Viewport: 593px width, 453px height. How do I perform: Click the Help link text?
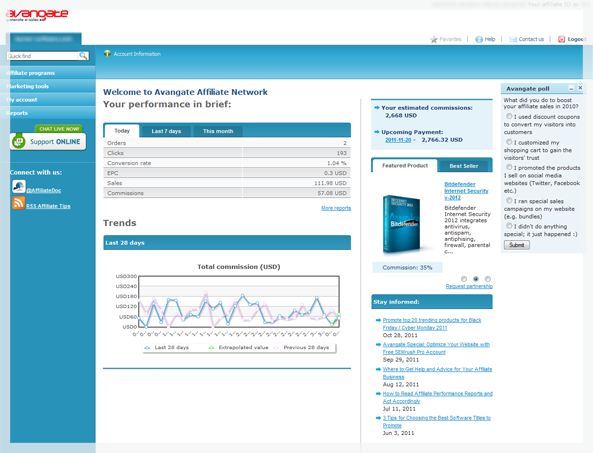pyautogui.click(x=490, y=39)
